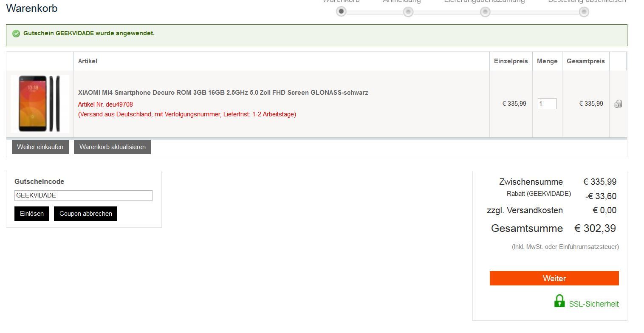
Task: Click the Menge quantity field
Action: coord(547,104)
